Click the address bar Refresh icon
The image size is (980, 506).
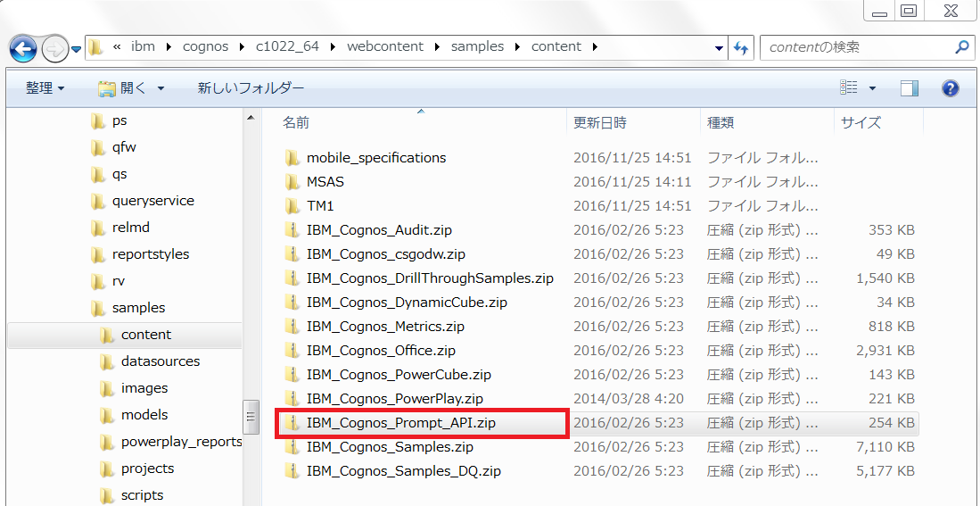click(741, 48)
